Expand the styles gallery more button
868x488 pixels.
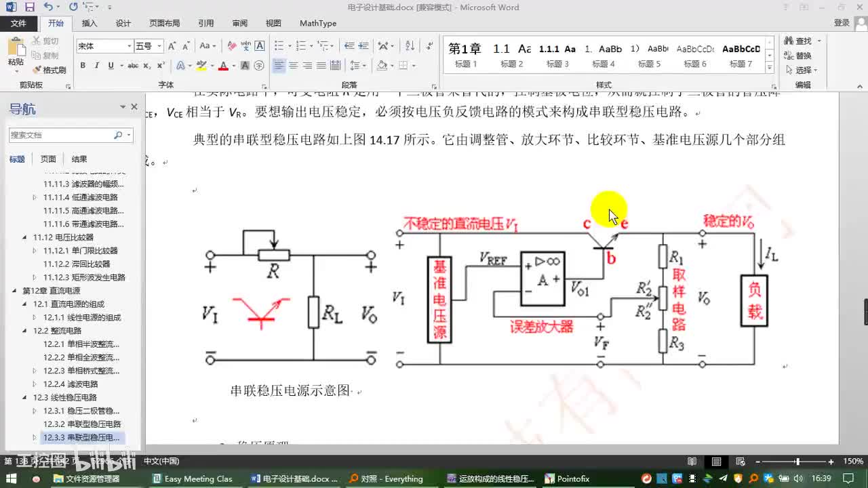tap(770, 68)
